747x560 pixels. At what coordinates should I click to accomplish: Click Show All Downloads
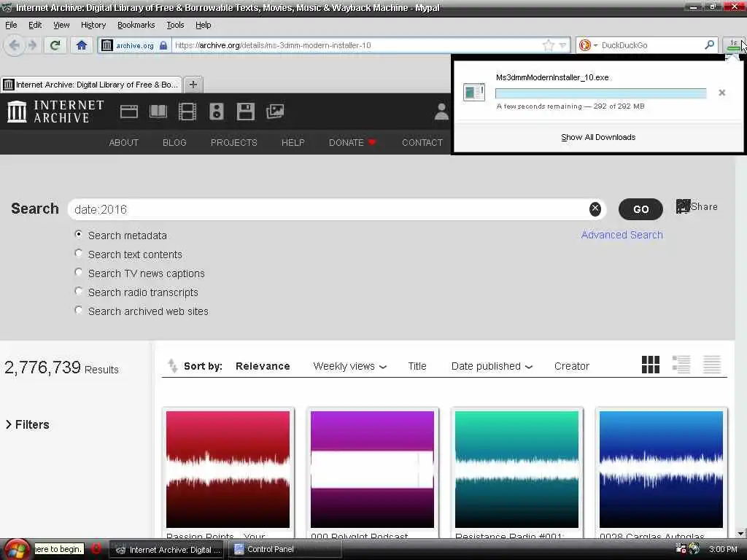(598, 137)
